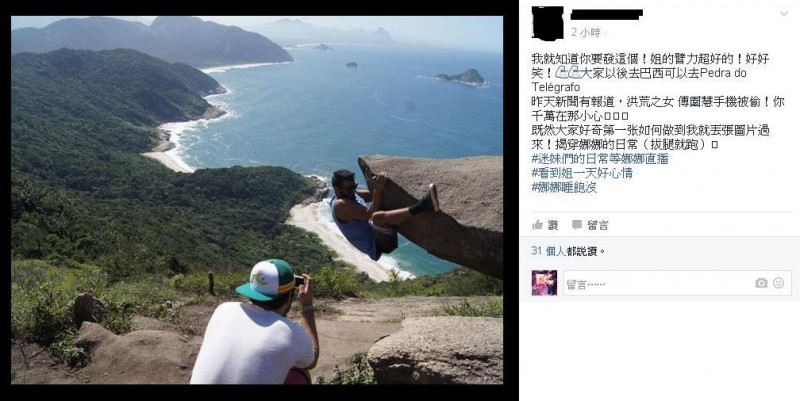Open hashtag #看到姐一天好心情

(x=582, y=173)
